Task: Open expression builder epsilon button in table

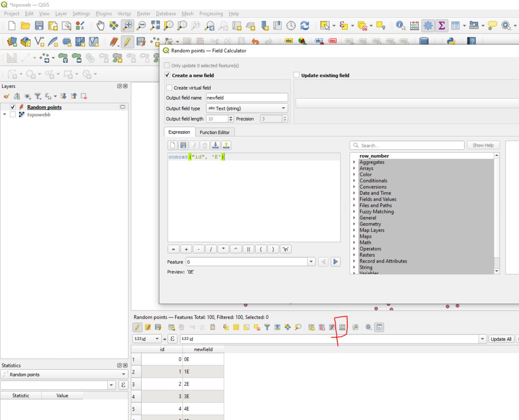Action: (x=172, y=339)
